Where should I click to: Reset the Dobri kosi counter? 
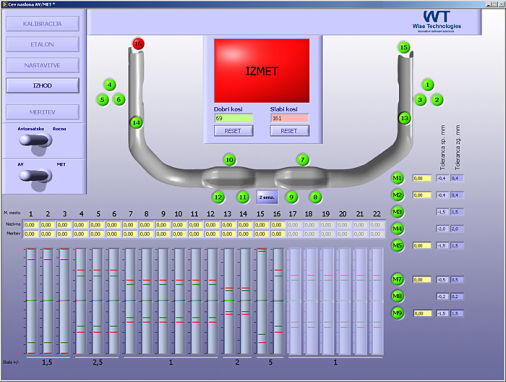pyautogui.click(x=233, y=131)
